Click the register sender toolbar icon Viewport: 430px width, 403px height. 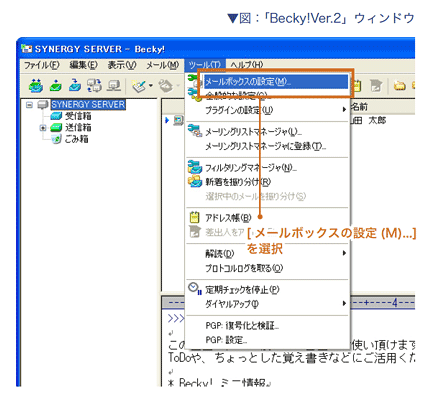pyautogui.click(x=377, y=86)
